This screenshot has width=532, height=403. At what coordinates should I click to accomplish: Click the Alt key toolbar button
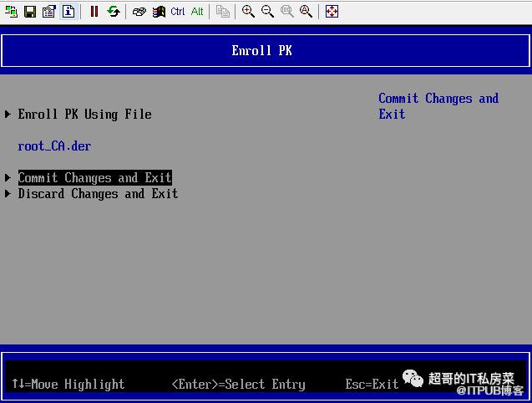click(197, 12)
